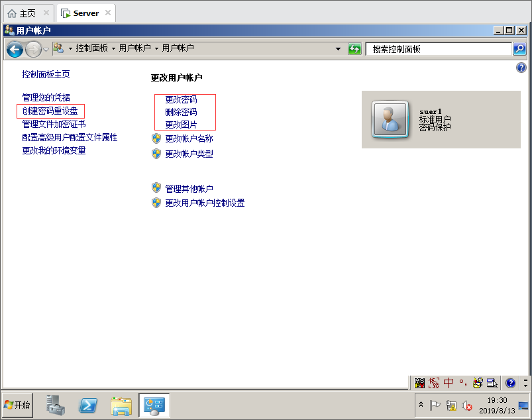Show hidden system tray icons
Image resolution: width=532 pixels, height=420 pixels.
421,405
